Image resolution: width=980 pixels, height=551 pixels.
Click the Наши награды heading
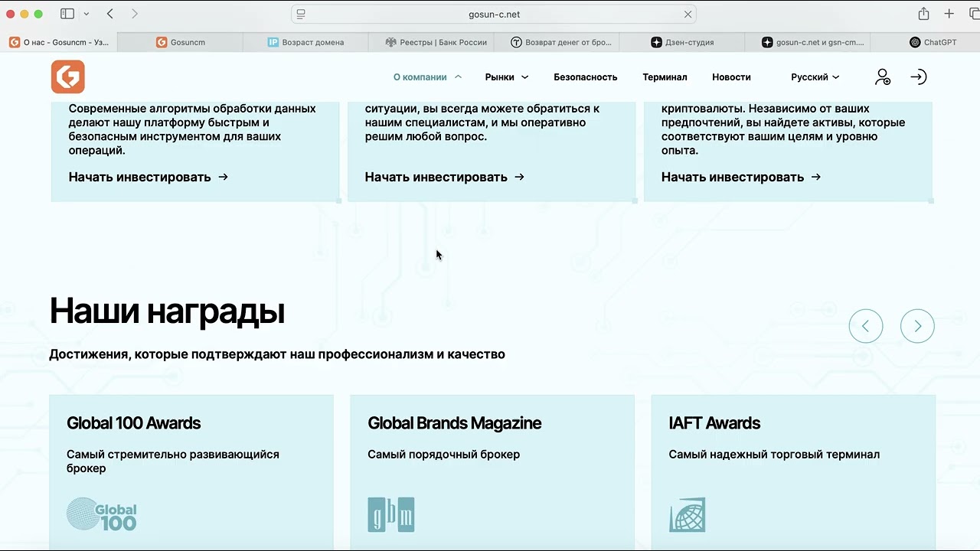tap(167, 311)
